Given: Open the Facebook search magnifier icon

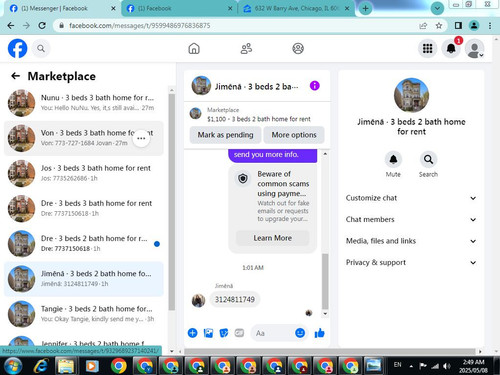Looking at the screenshot, I should (41, 49).
